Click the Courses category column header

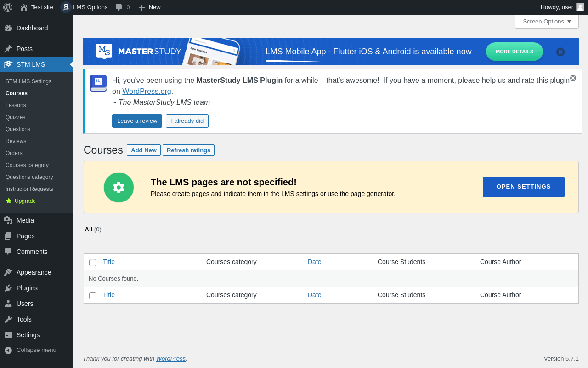tap(232, 262)
